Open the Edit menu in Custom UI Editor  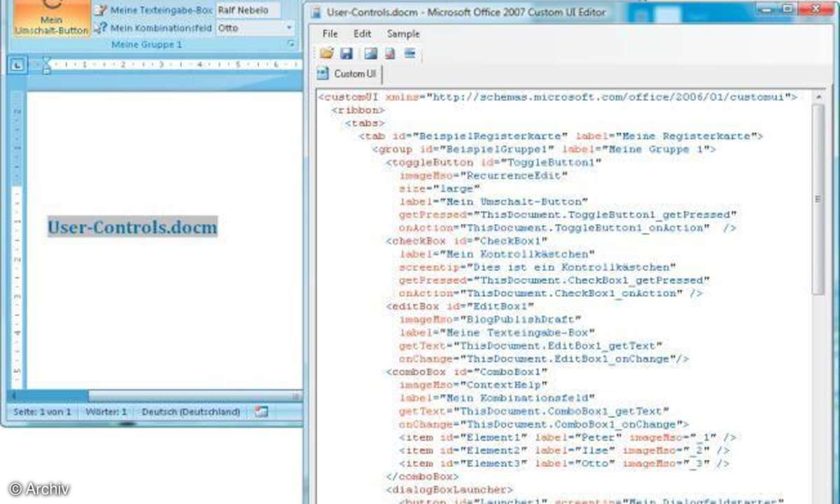pyautogui.click(x=363, y=34)
